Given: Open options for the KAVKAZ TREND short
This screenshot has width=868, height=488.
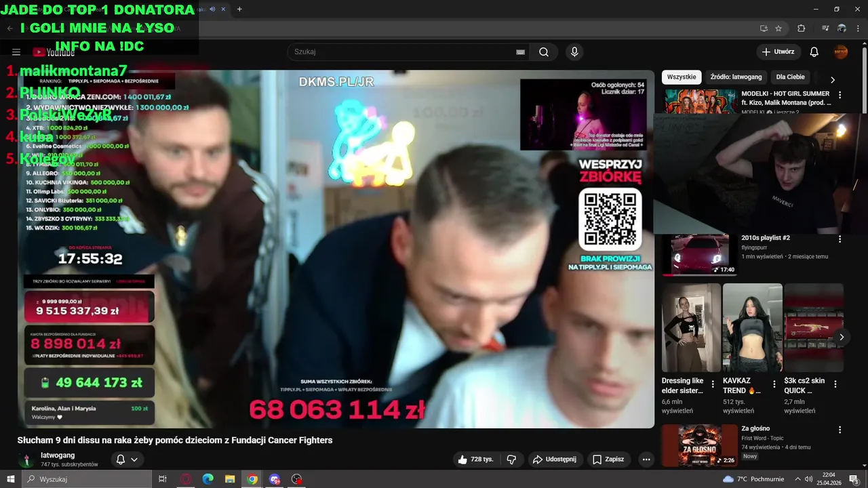Looking at the screenshot, I should [774, 384].
